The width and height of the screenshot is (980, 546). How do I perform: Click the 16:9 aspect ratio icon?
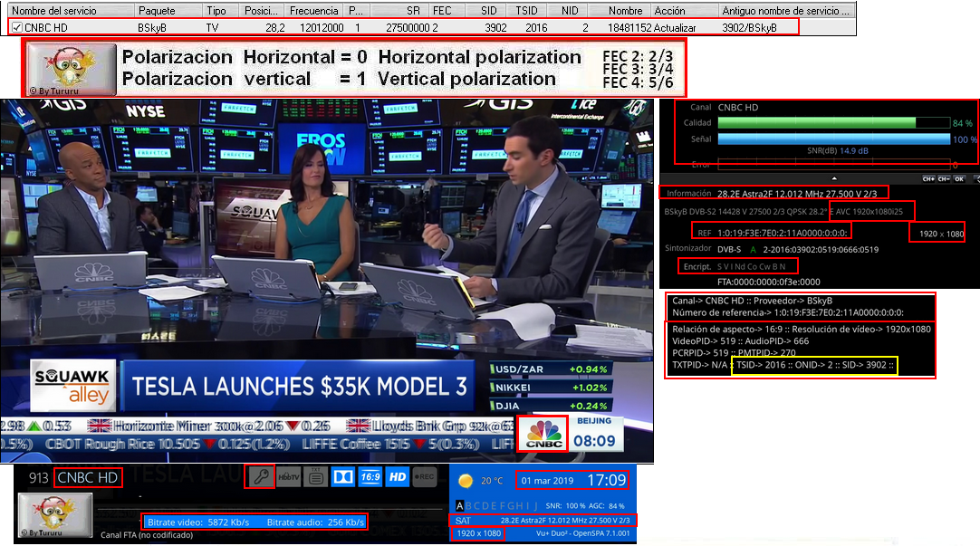[x=370, y=477]
